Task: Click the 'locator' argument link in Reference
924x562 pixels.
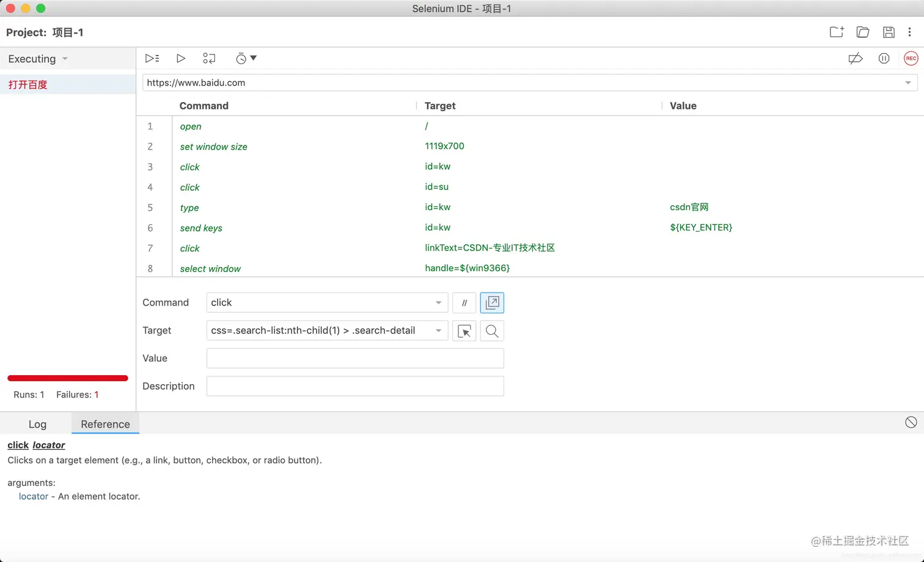Action: (34, 497)
